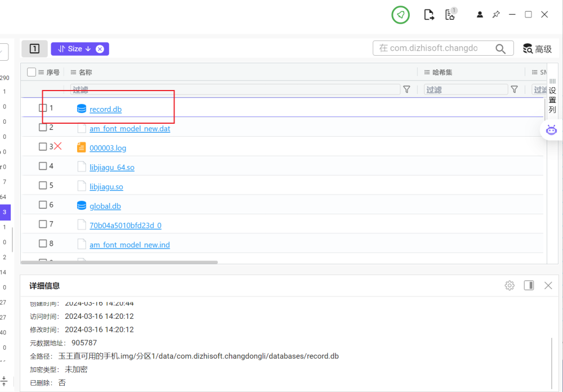This screenshot has height=392, width=563.
Task: Open filter dropdown for 名称 column
Action: pyautogui.click(x=406, y=89)
